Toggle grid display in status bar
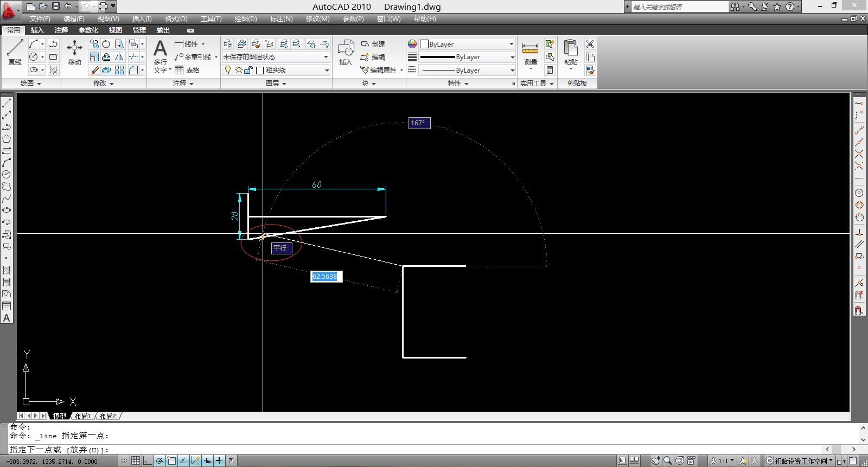Viewport: 868px width, 467px height. (x=136, y=461)
